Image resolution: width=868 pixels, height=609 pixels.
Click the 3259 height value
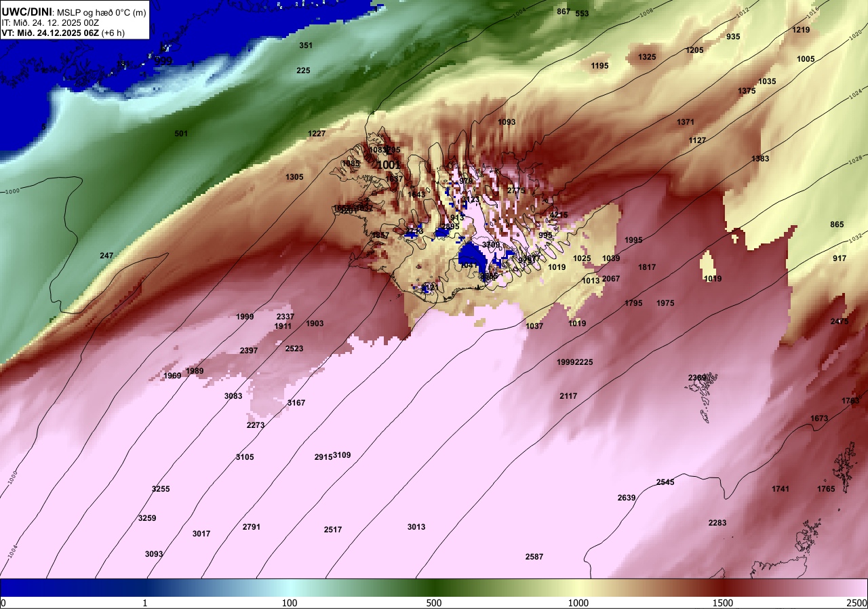point(147,518)
